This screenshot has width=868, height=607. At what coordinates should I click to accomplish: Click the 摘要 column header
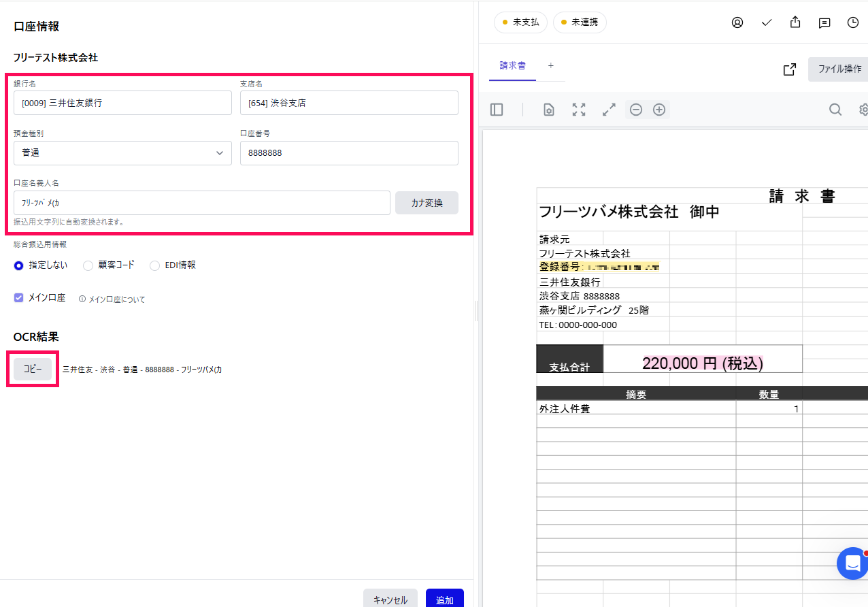(636, 394)
